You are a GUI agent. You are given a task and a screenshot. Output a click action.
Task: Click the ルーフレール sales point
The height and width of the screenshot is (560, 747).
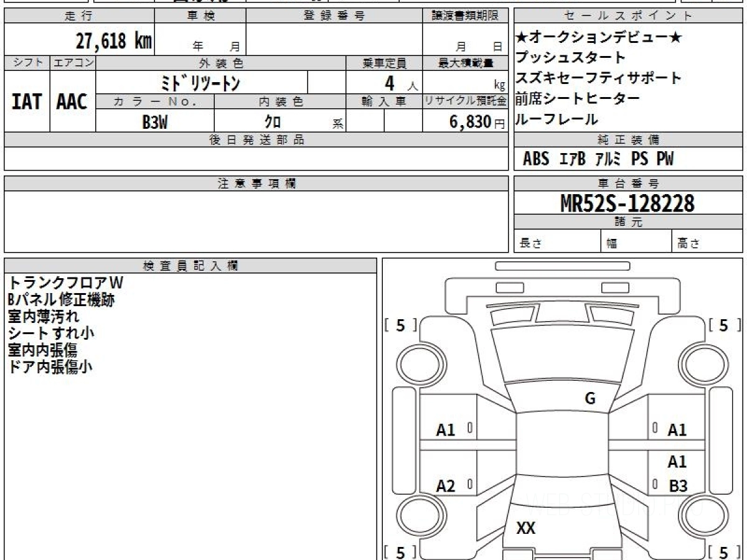pyautogui.click(x=557, y=119)
